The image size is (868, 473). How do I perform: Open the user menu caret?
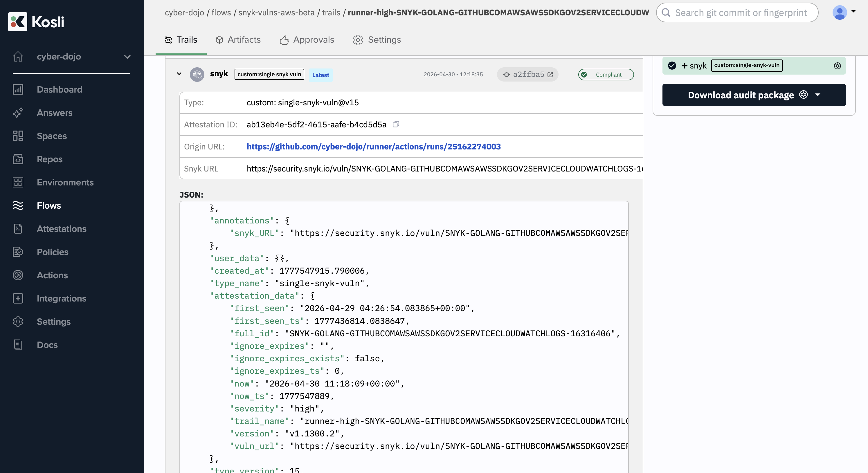853,11
